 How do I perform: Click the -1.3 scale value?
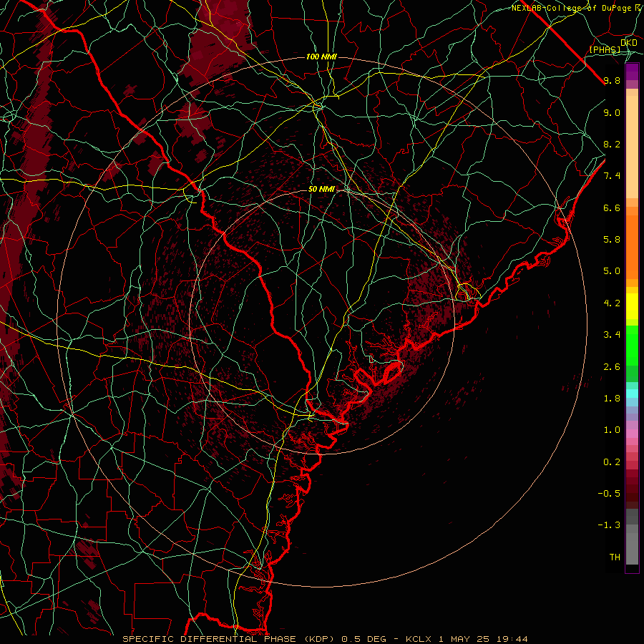(609, 525)
